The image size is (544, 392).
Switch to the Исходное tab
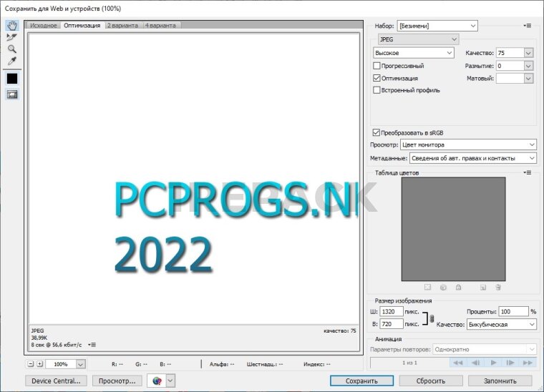tap(43, 25)
